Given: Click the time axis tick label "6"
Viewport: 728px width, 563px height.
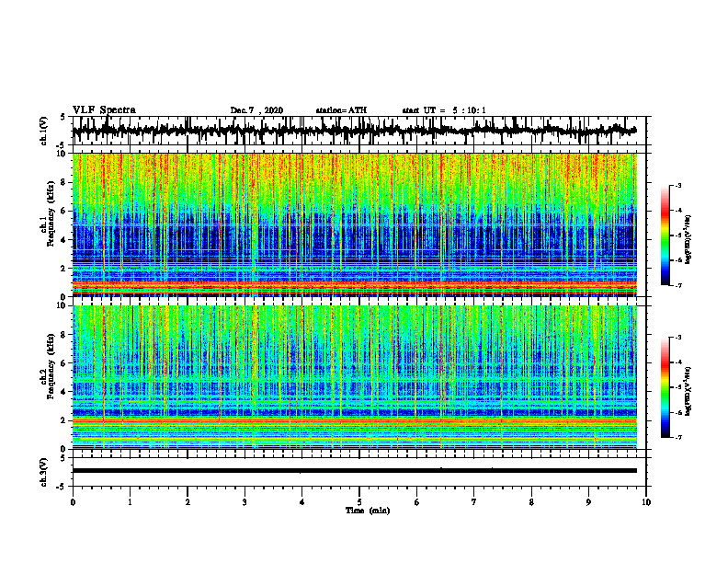Looking at the screenshot, I should 416,502.
